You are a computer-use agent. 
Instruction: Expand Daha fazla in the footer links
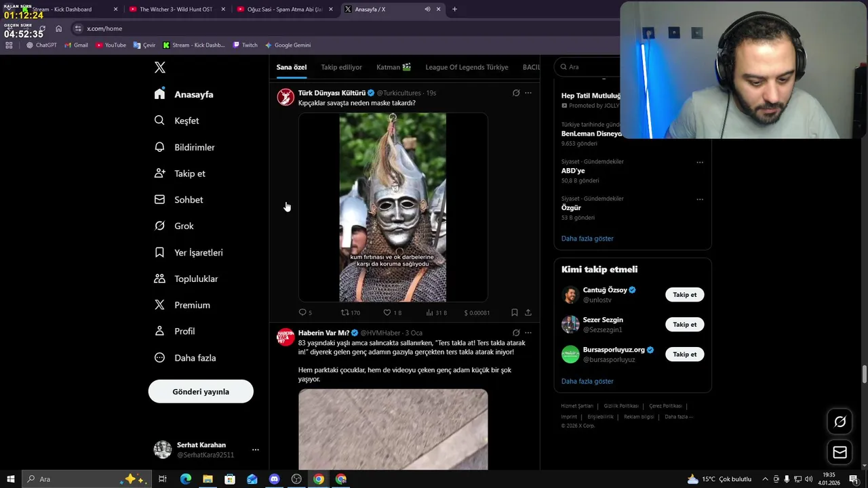click(x=679, y=417)
